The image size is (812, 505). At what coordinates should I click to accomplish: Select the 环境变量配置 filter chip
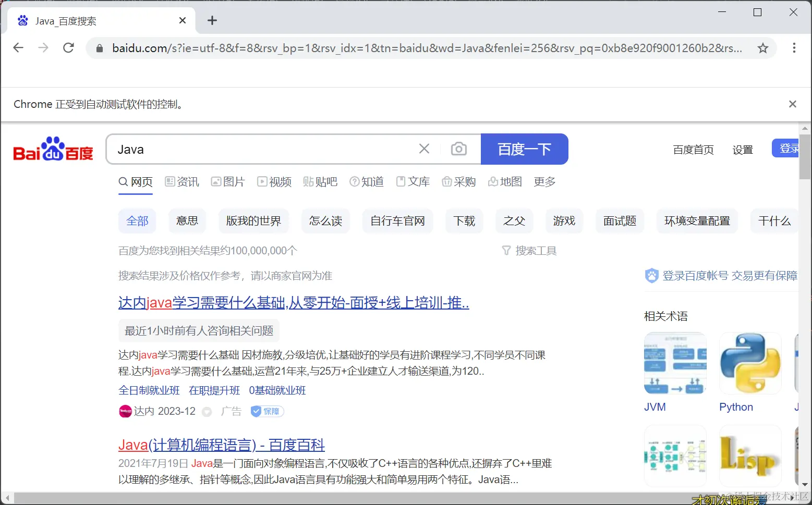tap(697, 221)
